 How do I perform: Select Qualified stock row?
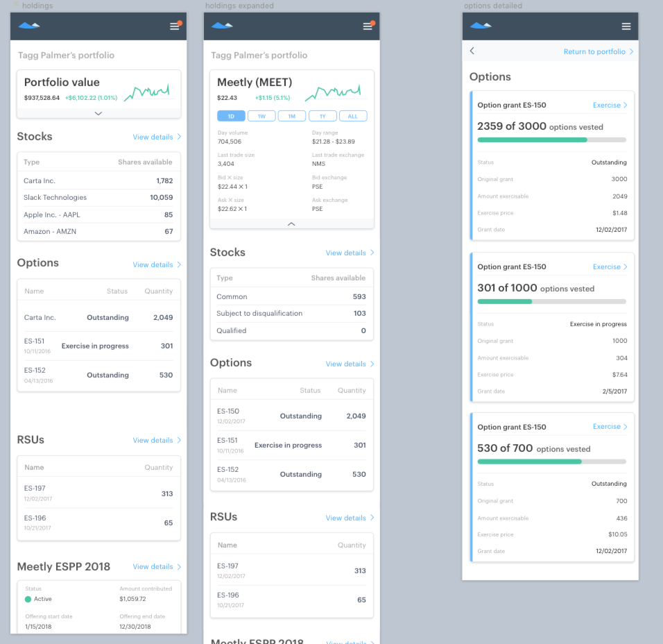pos(291,330)
